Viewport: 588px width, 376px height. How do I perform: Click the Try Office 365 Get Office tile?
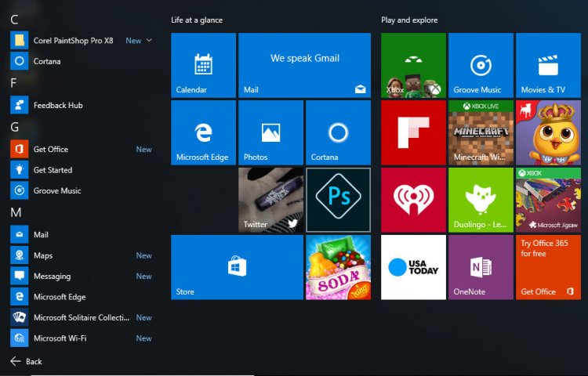[548, 267]
